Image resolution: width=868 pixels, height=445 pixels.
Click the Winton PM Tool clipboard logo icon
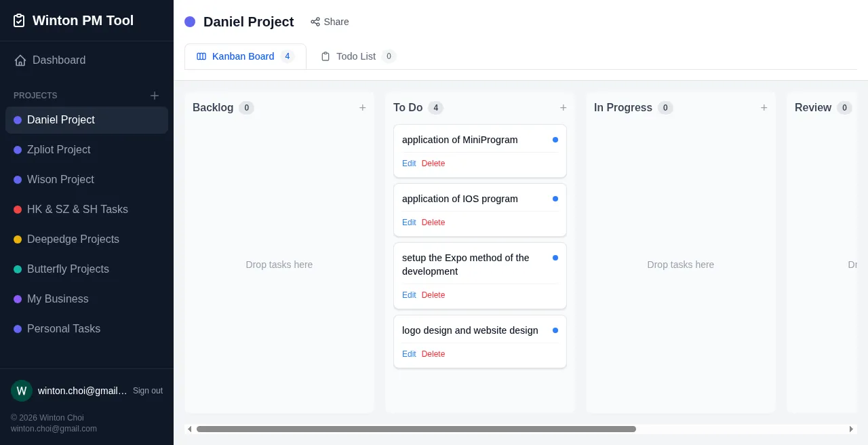point(19,20)
